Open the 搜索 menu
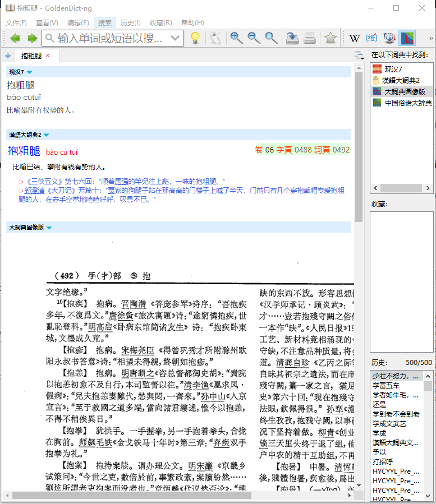 (x=105, y=23)
